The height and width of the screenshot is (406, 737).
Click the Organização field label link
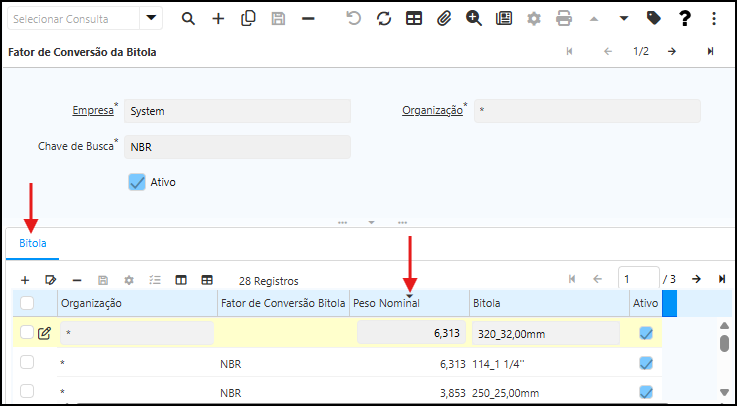[x=432, y=111]
